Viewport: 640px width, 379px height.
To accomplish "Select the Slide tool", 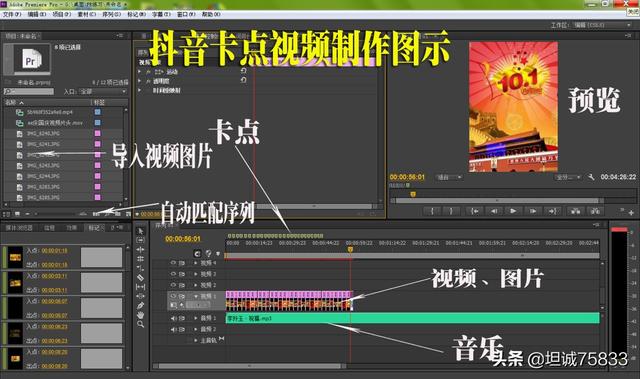I will [x=140, y=296].
